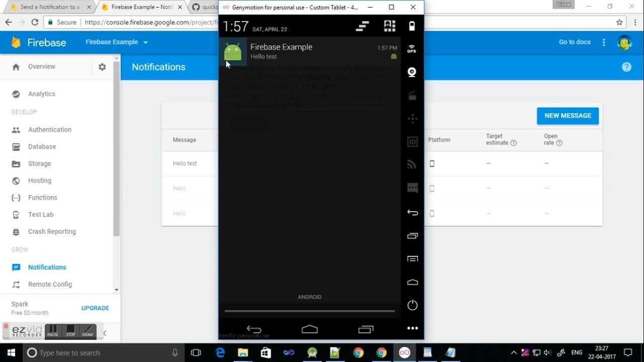The width and height of the screenshot is (644, 362).
Task: Open Android Studio from taskbar
Action: [312, 352]
